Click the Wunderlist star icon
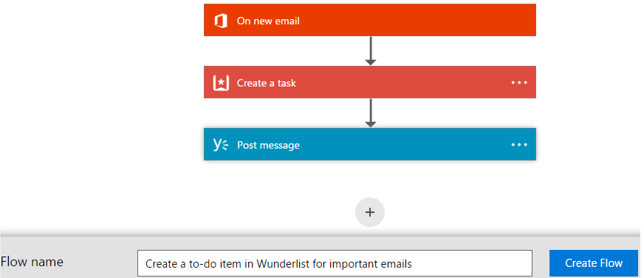This screenshot has height=278, width=644. [x=221, y=83]
